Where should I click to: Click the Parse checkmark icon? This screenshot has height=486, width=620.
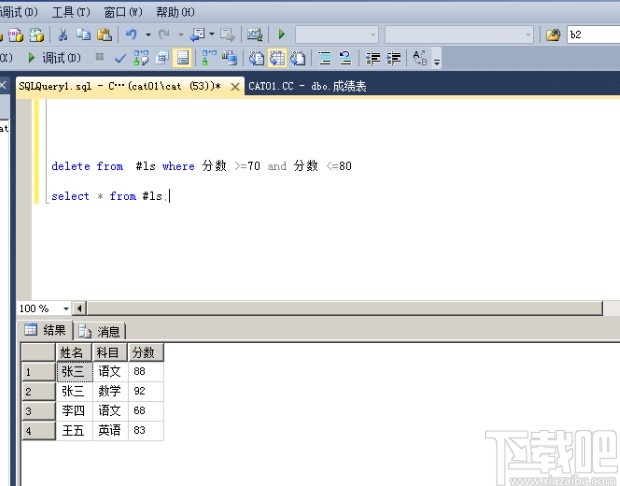pos(120,59)
